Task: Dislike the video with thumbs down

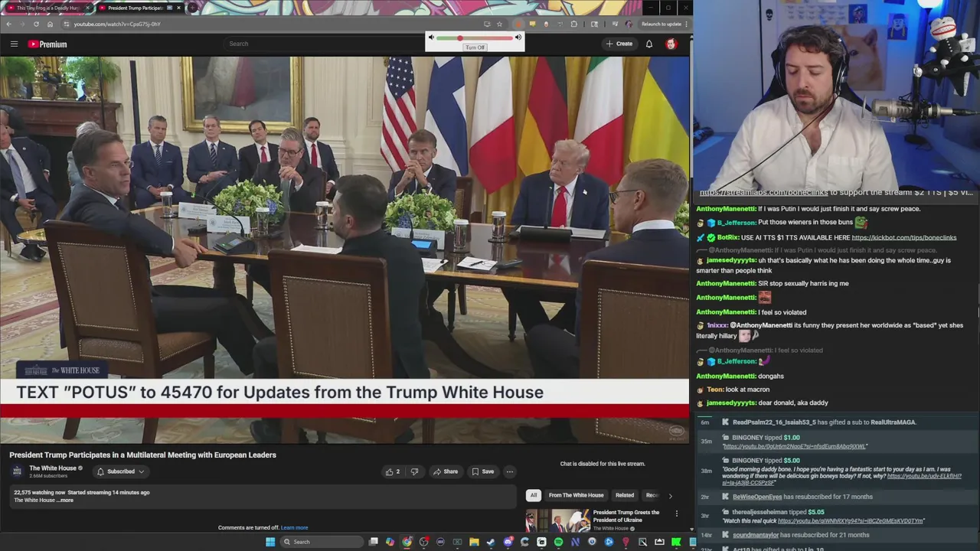Action: pyautogui.click(x=414, y=471)
